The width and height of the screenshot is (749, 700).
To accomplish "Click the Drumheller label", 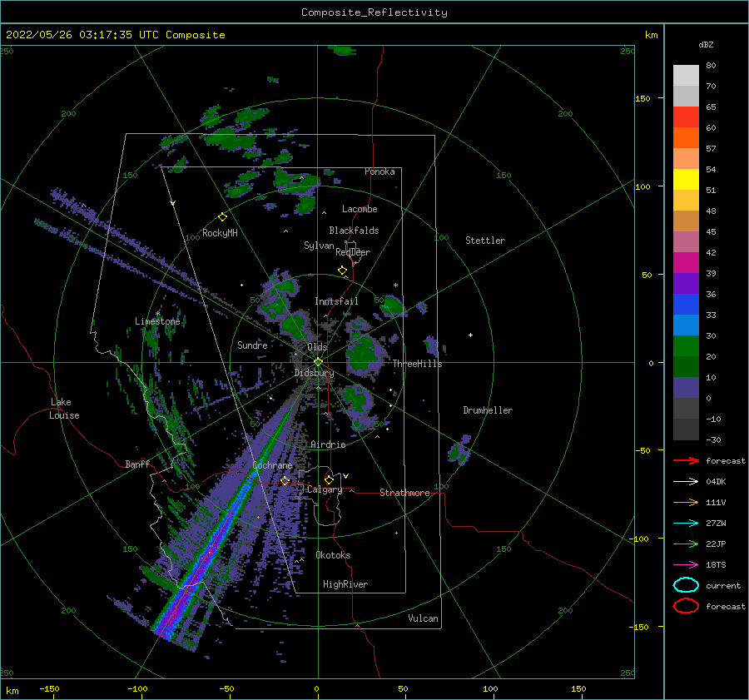I will click(488, 410).
